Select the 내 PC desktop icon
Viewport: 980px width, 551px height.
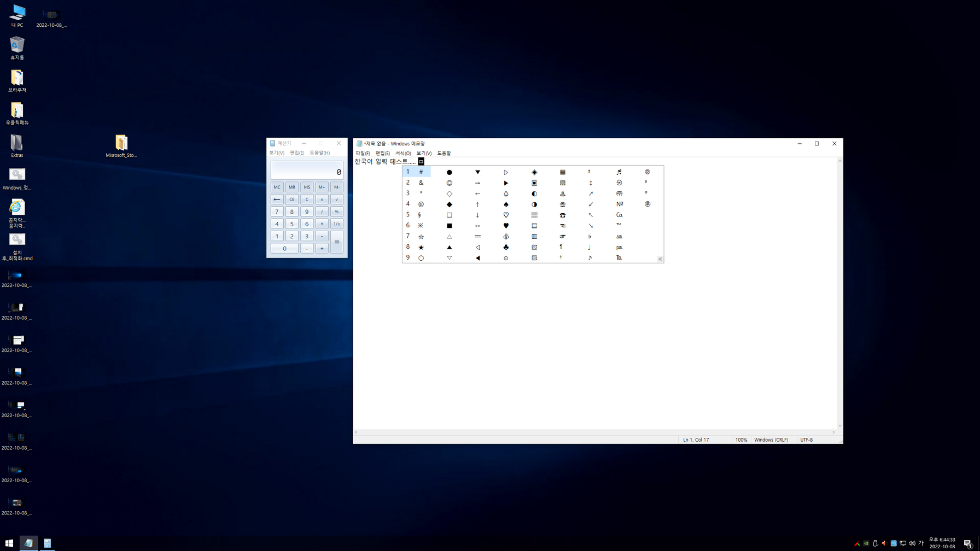click(17, 16)
